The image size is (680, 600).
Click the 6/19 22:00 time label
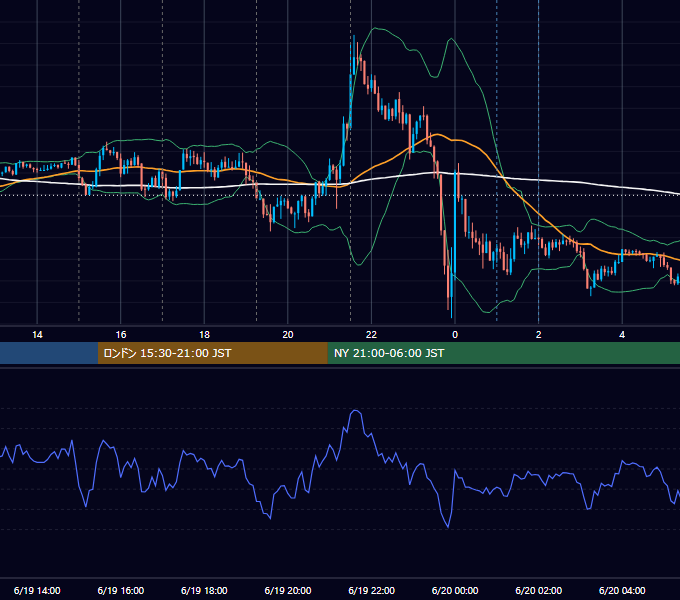tap(372, 590)
